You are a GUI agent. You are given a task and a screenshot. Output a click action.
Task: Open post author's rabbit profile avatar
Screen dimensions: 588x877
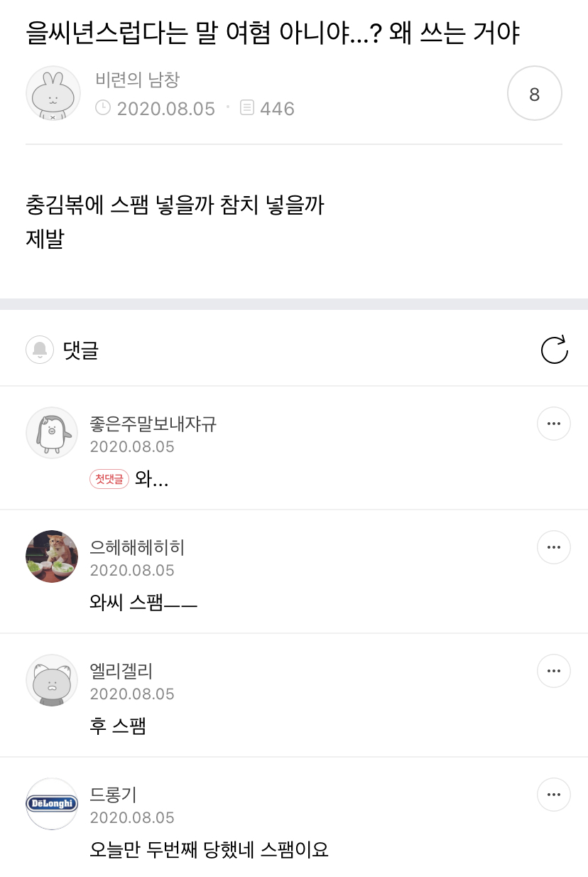[53, 94]
